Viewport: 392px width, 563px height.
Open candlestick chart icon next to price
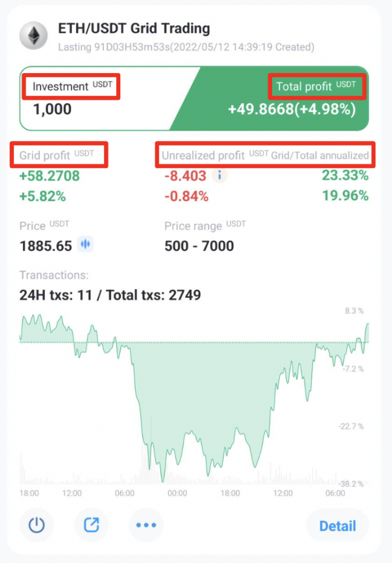(85, 245)
